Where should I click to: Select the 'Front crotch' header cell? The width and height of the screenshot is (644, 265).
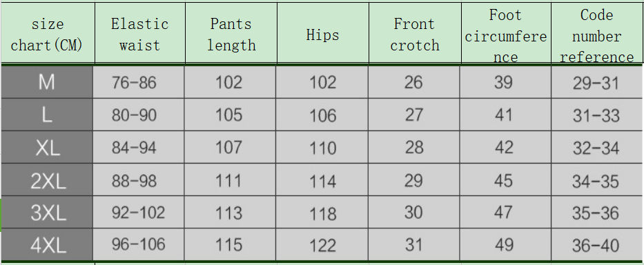[415, 33]
